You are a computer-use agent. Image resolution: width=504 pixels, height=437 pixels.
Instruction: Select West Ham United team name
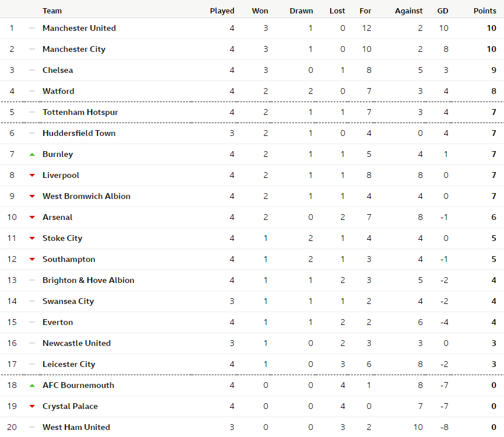coord(76,427)
